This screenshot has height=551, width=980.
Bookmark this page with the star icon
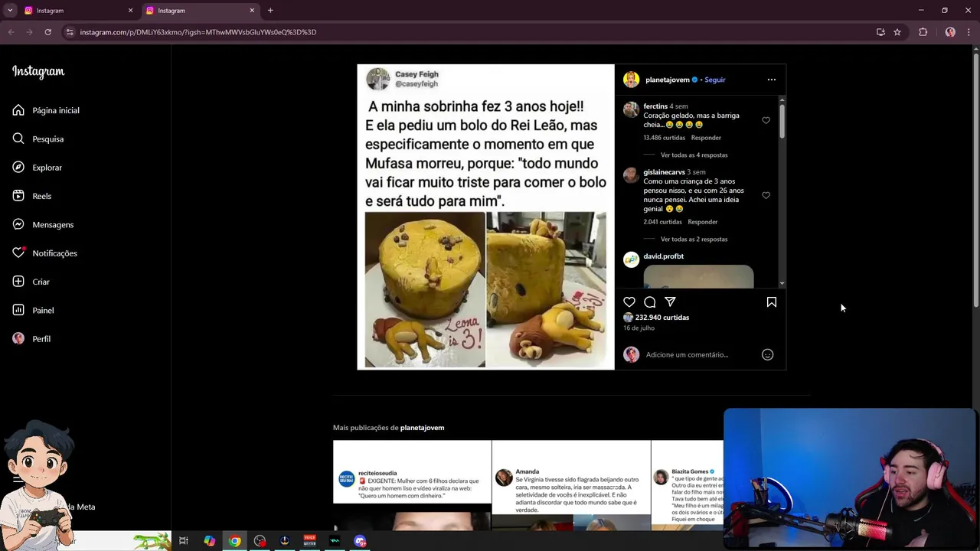(897, 32)
